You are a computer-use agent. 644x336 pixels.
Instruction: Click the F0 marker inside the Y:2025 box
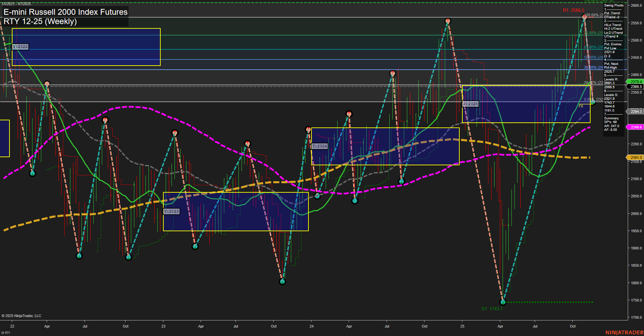pyautogui.click(x=581, y=105)
